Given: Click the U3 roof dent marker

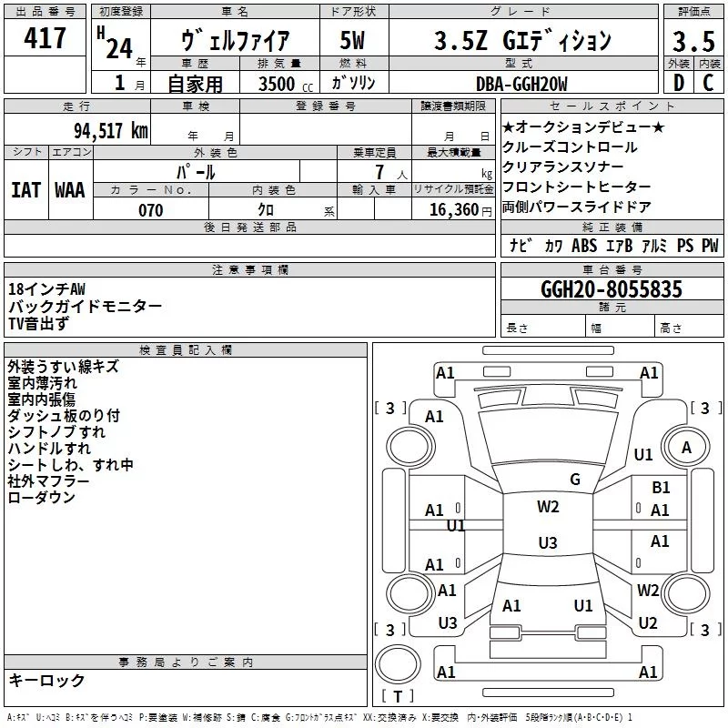Looking at the screenshot, I should (548, 542).
